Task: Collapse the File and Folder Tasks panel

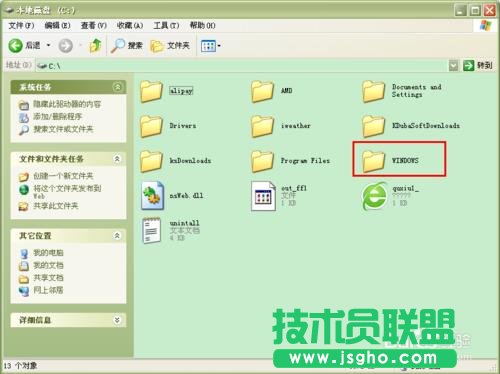Action: [x=117, y=159]
